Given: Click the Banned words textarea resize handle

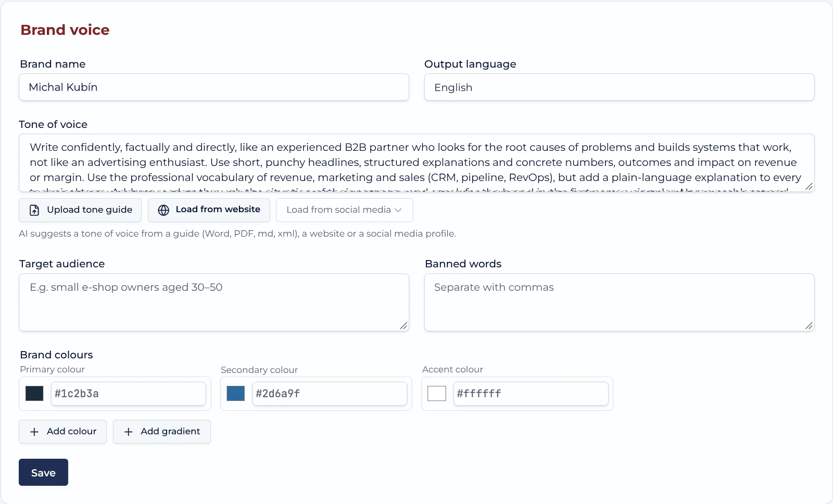Looking at the screenshot, I should (809, 326).
